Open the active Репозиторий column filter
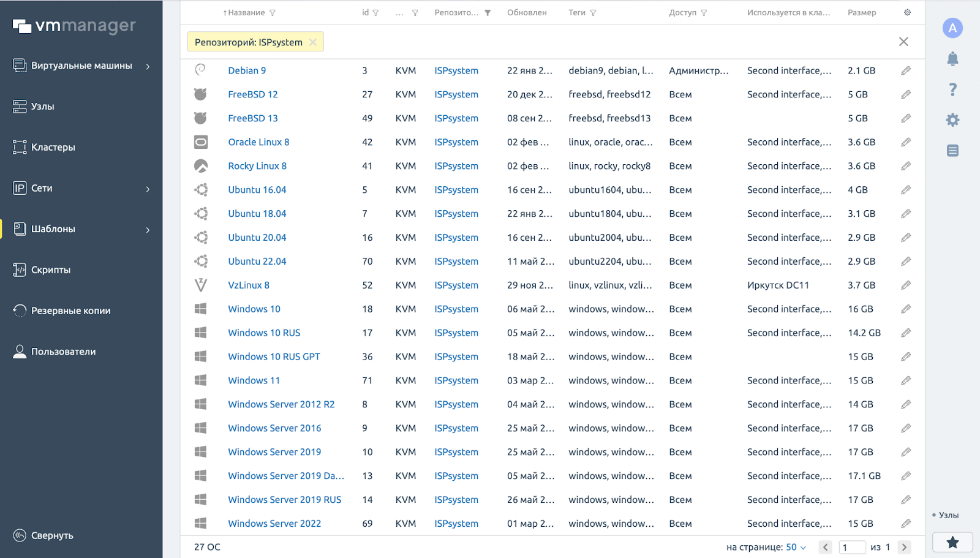 coord(488,13)
